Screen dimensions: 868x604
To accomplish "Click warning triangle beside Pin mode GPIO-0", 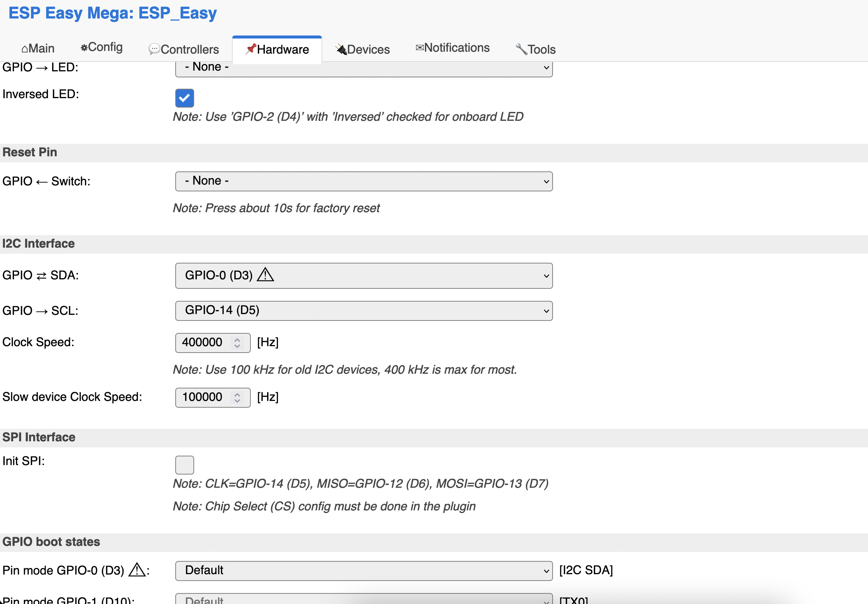I will click(x=137, y=570).
